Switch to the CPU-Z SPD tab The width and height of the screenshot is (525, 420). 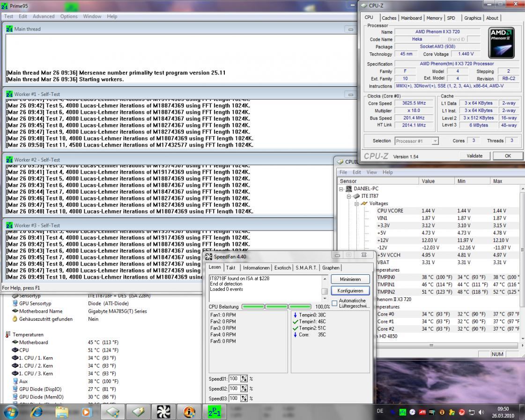click(451, 18)
